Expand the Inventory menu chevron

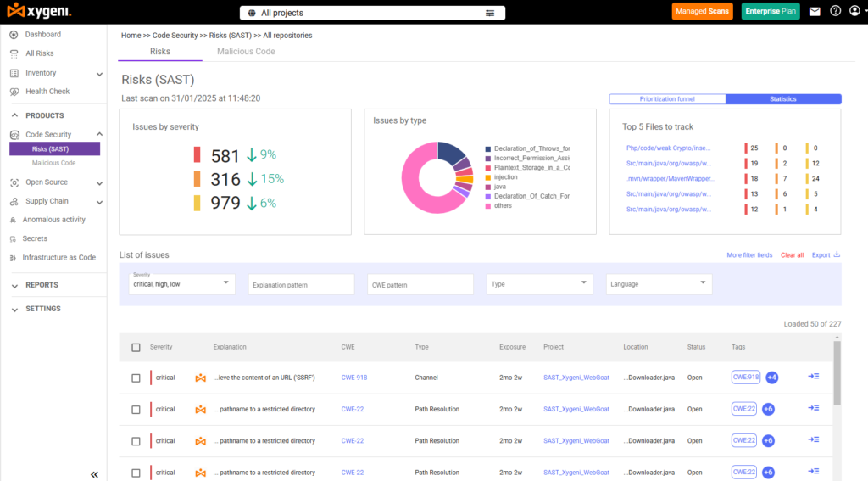pos(100,74)
